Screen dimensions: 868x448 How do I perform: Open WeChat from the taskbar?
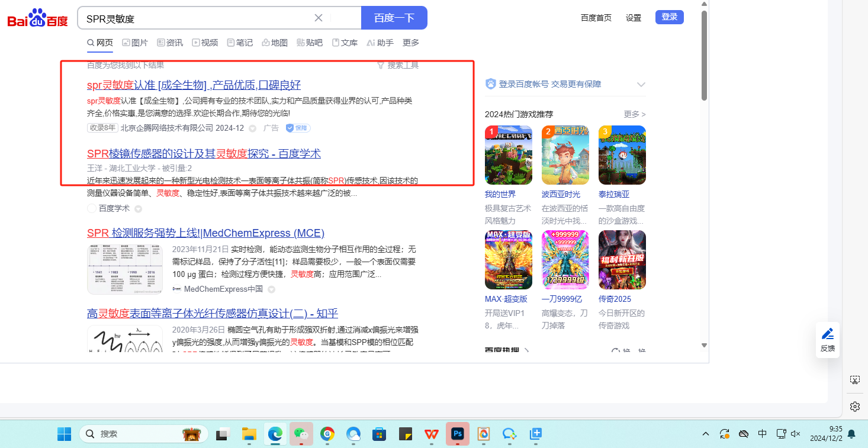click(x=301, y=434)
